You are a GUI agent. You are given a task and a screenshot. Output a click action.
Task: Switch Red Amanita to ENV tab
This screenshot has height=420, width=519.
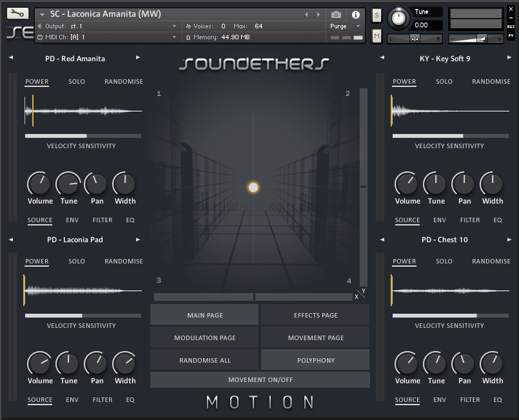72,220
